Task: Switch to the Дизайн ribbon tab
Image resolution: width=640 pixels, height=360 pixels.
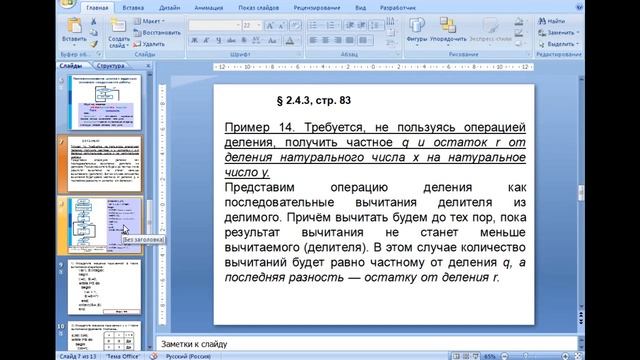Action: coord(169,8)
